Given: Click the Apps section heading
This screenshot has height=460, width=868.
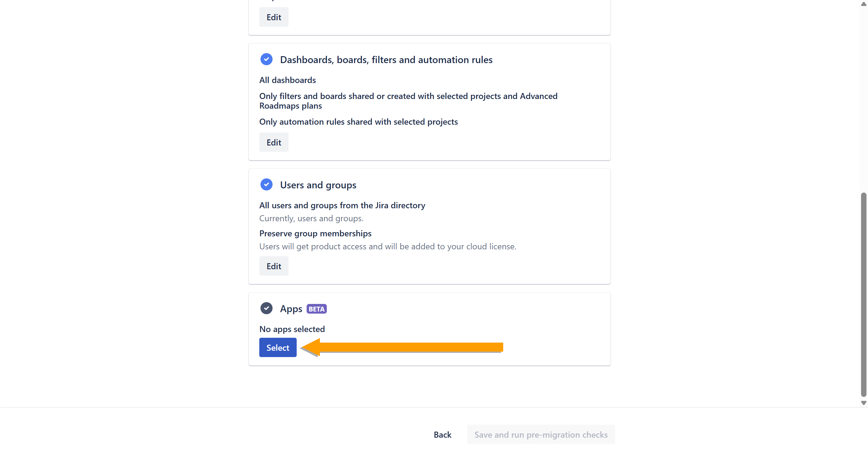Looking at the screenshot, I should 291,309.
